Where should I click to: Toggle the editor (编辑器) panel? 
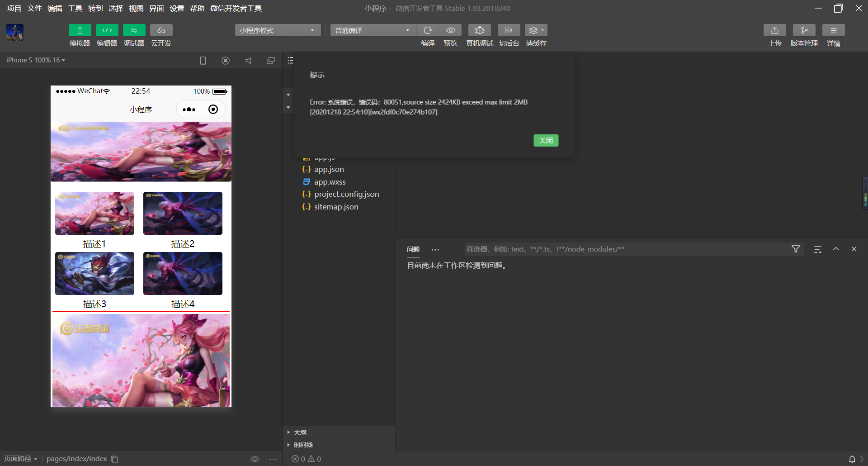pyautogui.click(x=107, y=30)
